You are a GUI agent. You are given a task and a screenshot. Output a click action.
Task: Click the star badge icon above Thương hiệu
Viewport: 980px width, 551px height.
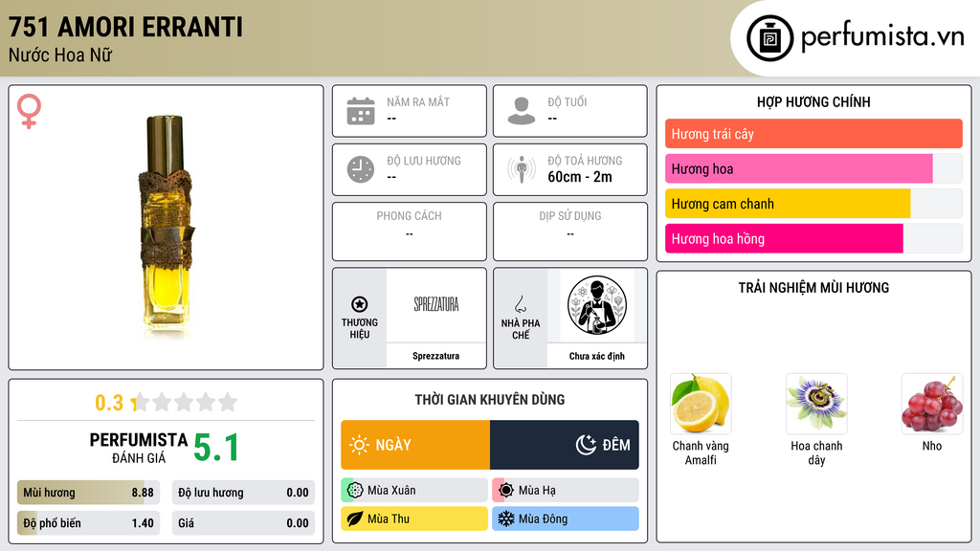(360, 304)
